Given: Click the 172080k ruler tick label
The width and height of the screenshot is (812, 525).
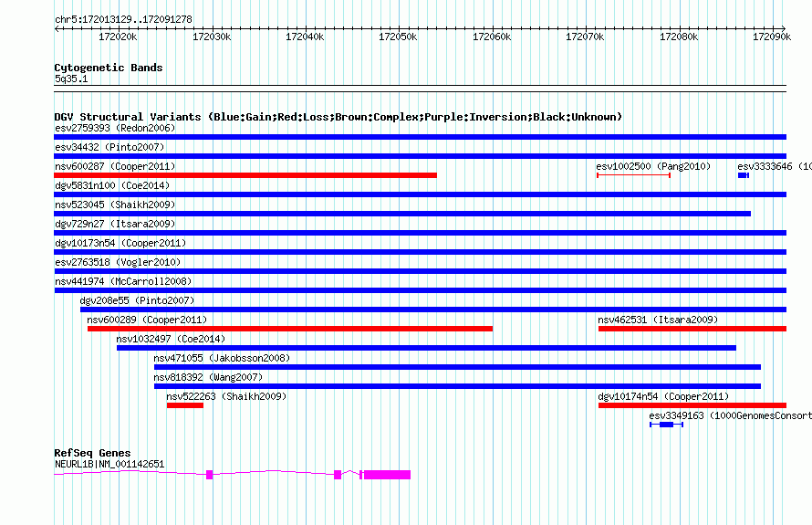Looking at the screenshot, I should 679,37.
